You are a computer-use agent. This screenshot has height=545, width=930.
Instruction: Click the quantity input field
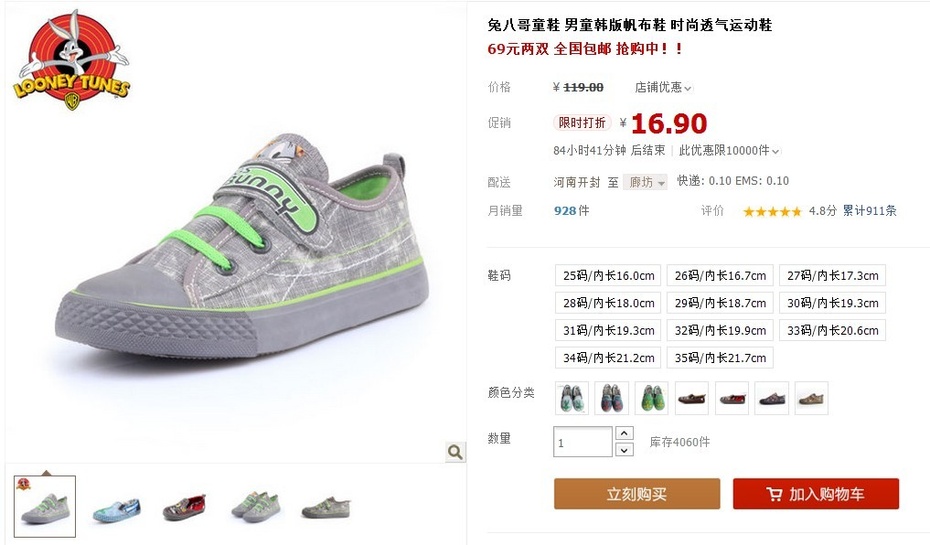point(582,442)
